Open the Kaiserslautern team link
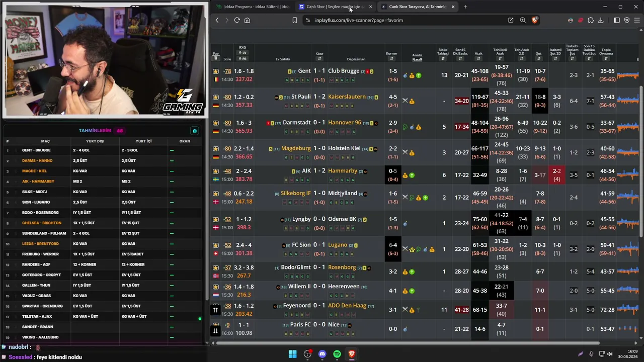This screenshot has height=362, width=644. tap(347, 97)
